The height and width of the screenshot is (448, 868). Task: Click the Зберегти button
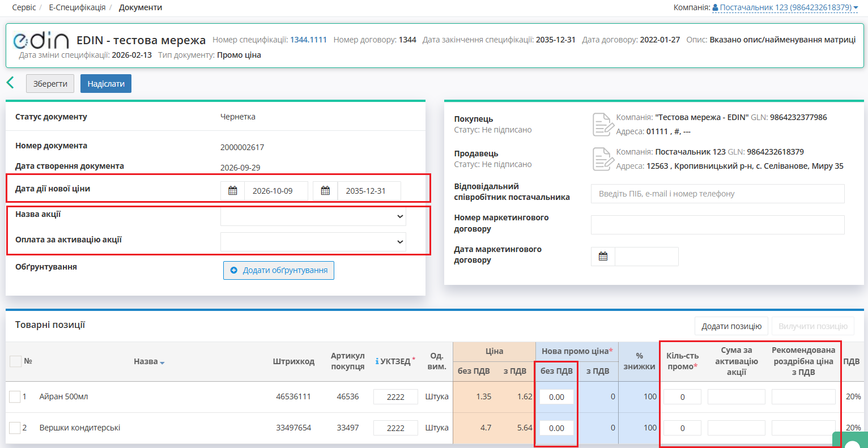[x=50, y=84]
